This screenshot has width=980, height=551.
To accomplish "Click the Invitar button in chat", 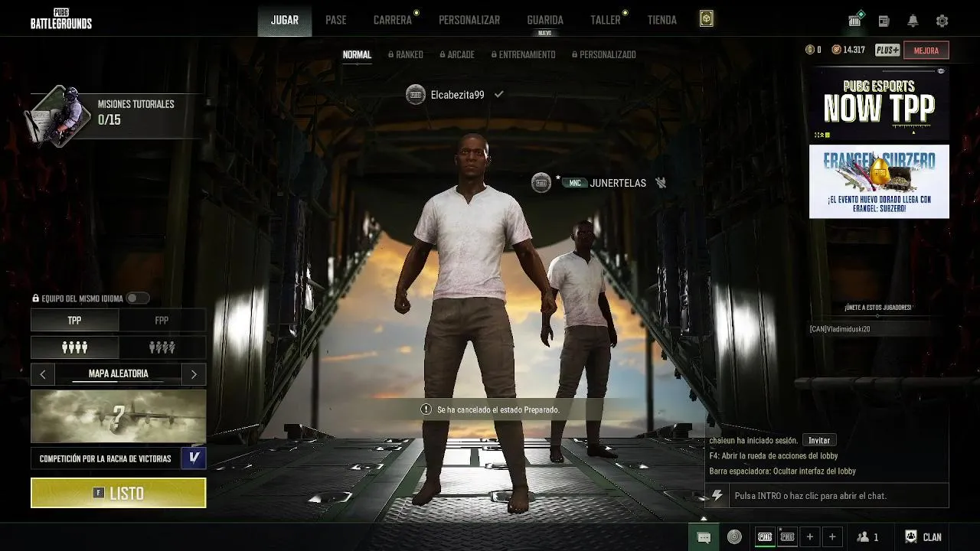I will coord(819,440).
